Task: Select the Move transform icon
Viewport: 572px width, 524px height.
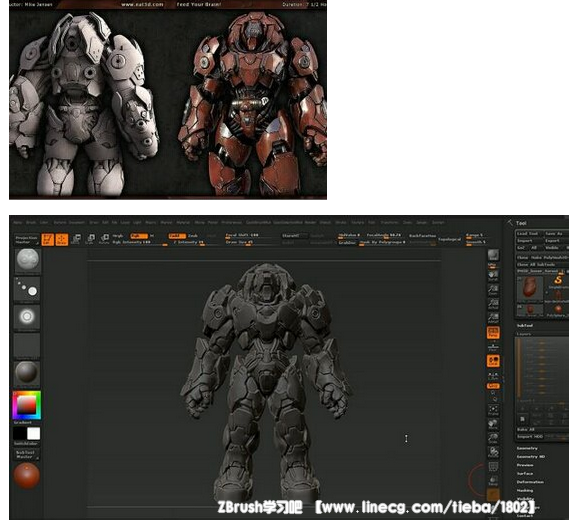Action: click(x=76, y=240)
